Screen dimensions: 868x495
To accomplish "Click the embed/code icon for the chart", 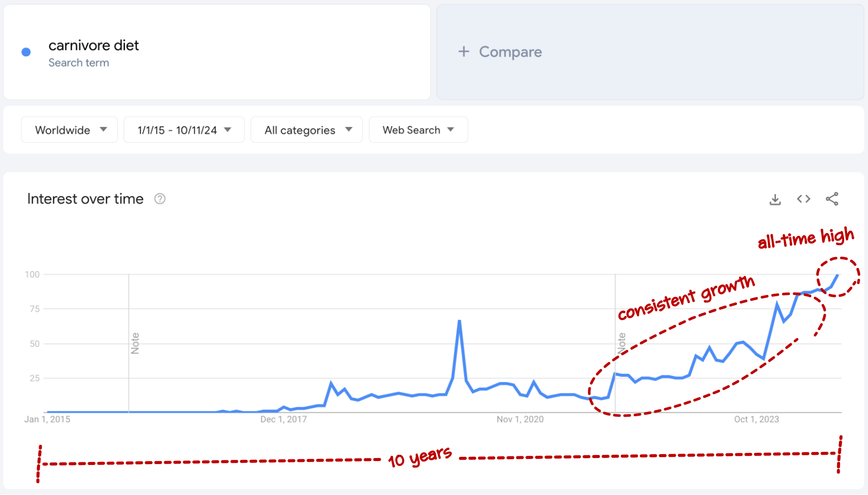I will [x=804, y=200].
